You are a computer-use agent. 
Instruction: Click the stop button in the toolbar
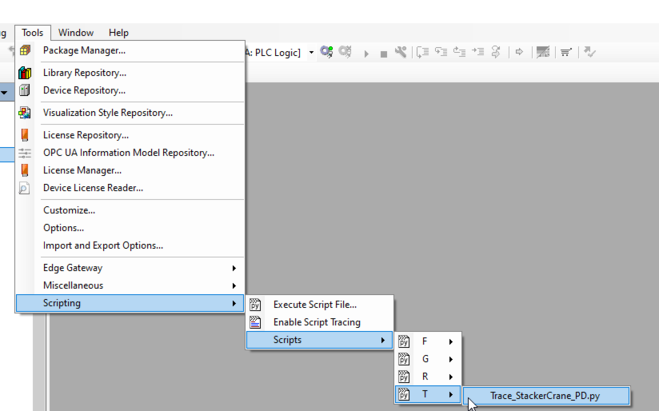(x=383, y=53)
